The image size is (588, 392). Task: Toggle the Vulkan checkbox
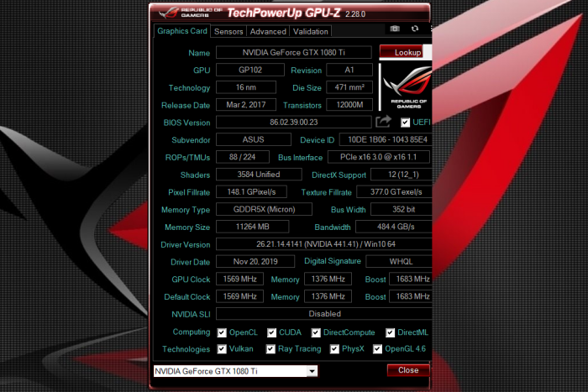pyautogui.click(x=222, y=349)
